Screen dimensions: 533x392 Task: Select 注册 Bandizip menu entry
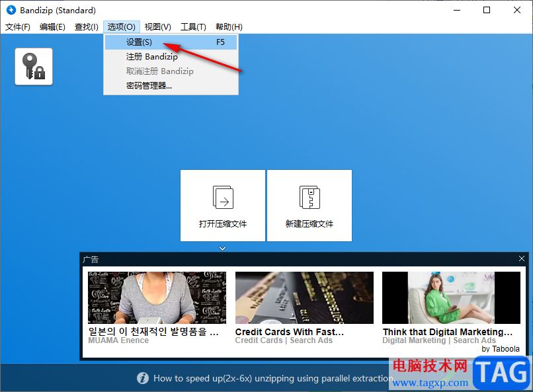[x=171, y=57]
